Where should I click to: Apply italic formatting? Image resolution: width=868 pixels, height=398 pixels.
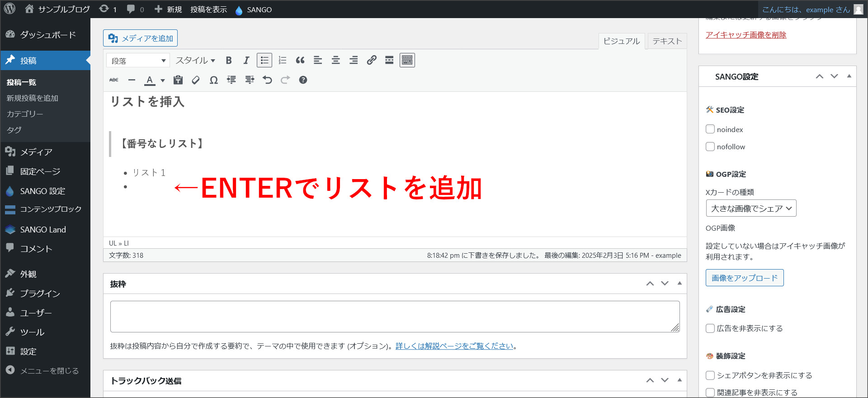coord(246,60)
